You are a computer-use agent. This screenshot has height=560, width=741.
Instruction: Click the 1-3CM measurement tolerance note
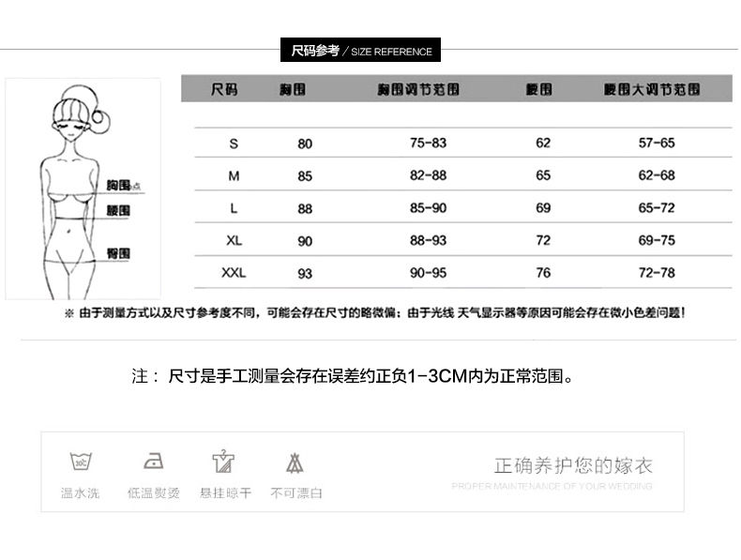click(x=352, y=376)
